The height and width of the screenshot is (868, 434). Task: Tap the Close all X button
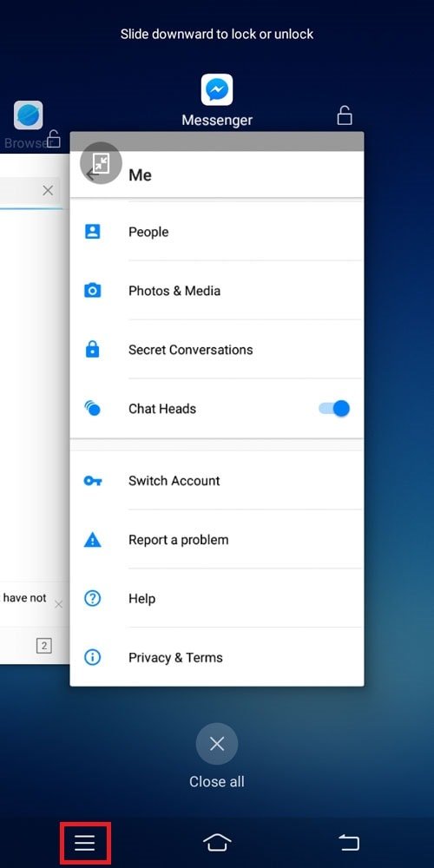click(217, 744)
